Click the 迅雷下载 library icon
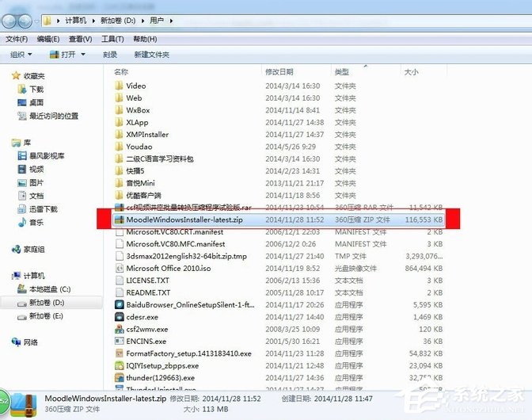The width and height of the screenshot is (532, 420). (21, 209)
